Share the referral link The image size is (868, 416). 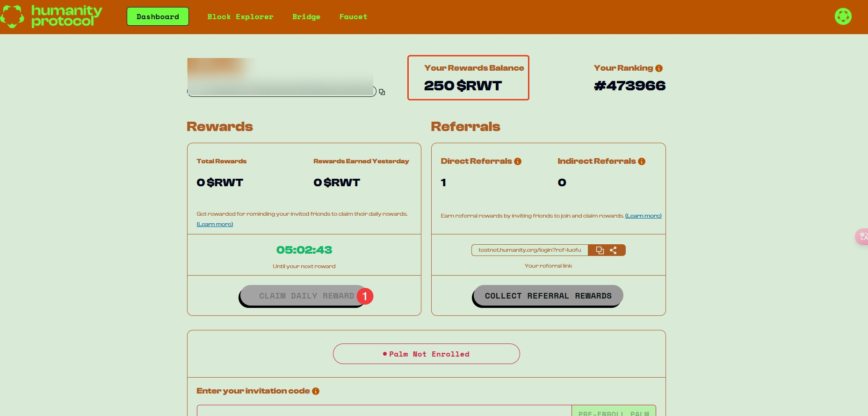point(614,250)
